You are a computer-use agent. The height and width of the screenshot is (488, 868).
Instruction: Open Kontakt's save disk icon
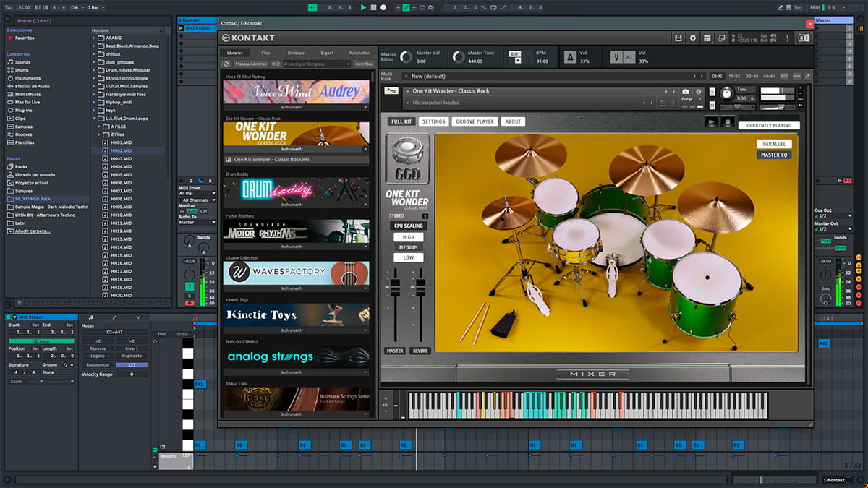pos(678,38)
